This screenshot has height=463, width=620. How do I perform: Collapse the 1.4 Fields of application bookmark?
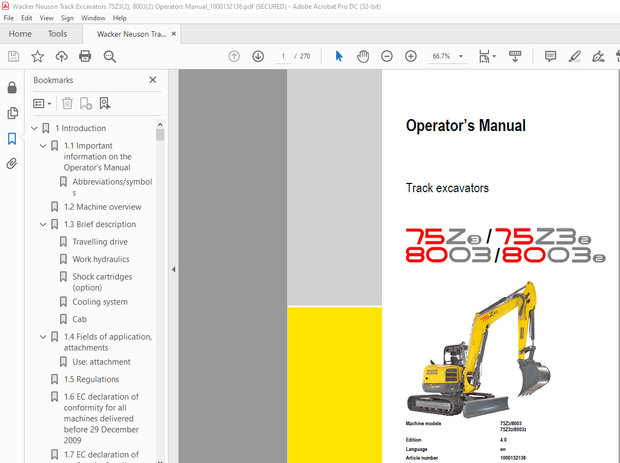tap(43, 337)
